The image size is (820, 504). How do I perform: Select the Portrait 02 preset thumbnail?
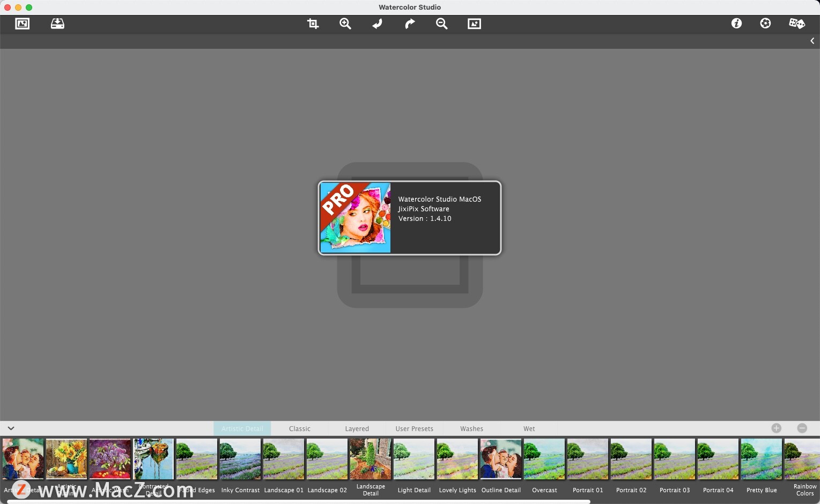(x=631, y=459)
